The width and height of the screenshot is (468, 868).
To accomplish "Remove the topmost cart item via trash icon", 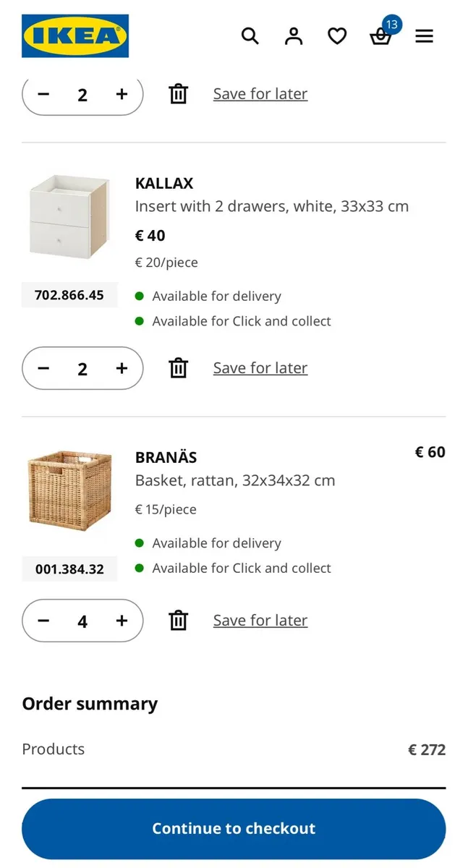I will click(x=178, y=93).
